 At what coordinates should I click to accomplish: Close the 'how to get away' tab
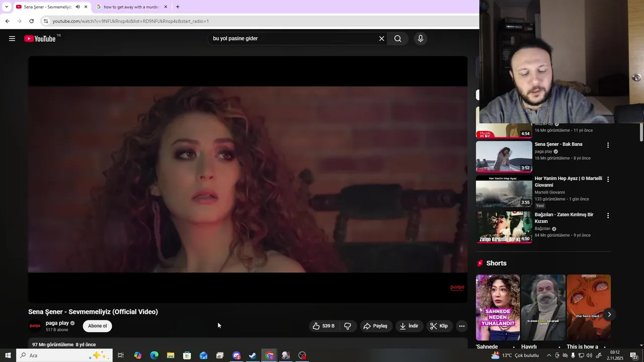click(x=166, y=7)
